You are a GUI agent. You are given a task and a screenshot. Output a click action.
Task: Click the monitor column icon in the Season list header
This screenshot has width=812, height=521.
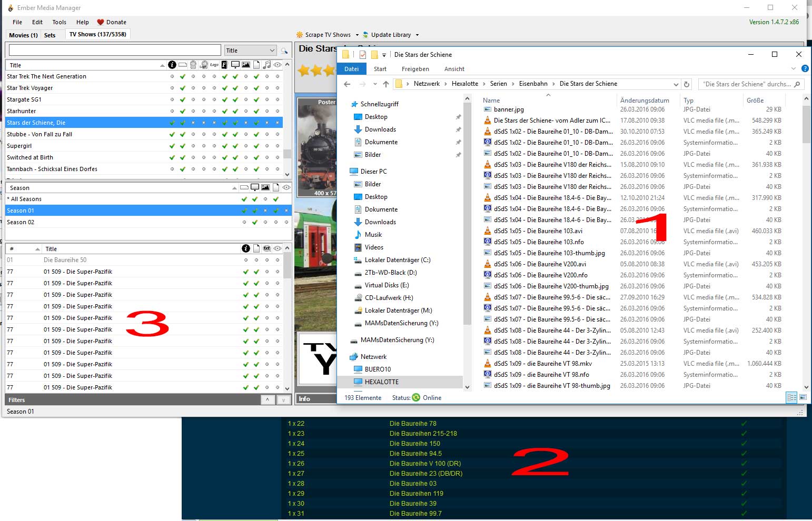(255, 187)
